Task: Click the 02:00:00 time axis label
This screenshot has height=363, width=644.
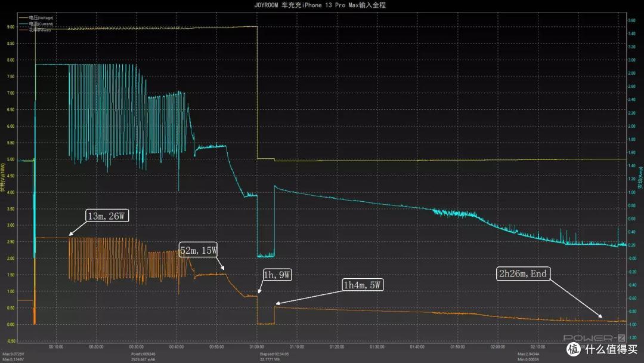Action: pos(497,347)
